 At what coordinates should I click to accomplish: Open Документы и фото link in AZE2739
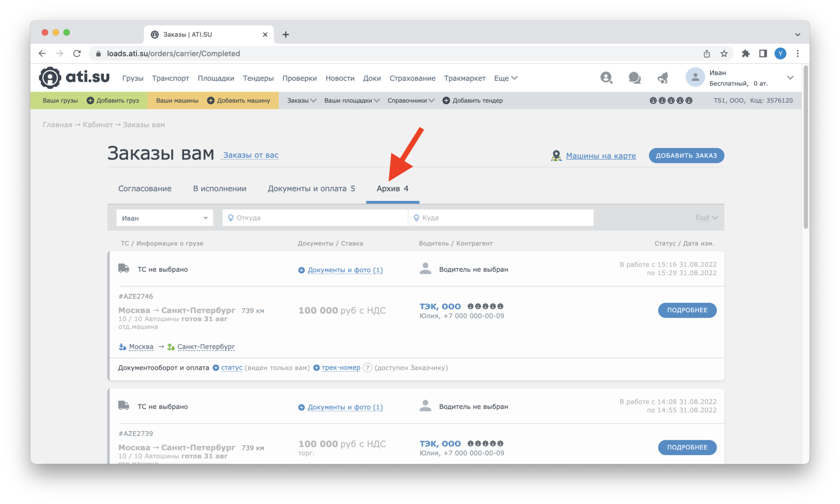point(345,407)
